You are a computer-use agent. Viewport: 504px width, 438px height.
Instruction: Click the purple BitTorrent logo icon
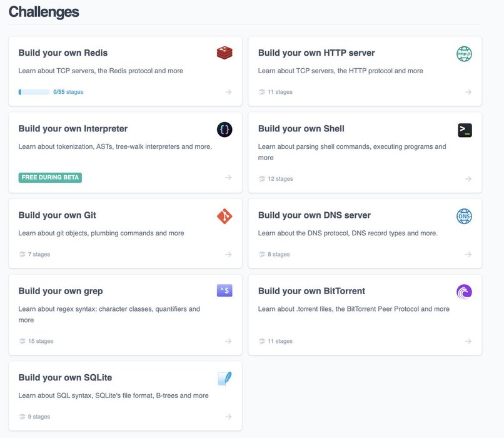(464, 292)
